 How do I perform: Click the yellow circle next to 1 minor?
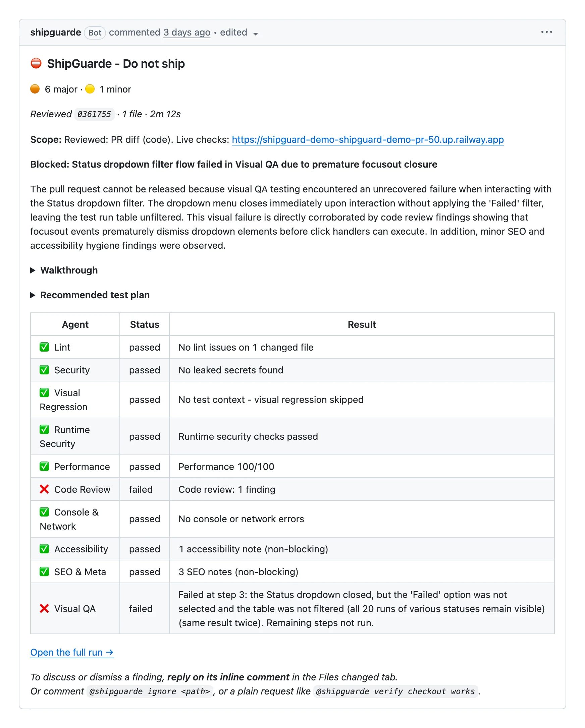tap(90, 89)
